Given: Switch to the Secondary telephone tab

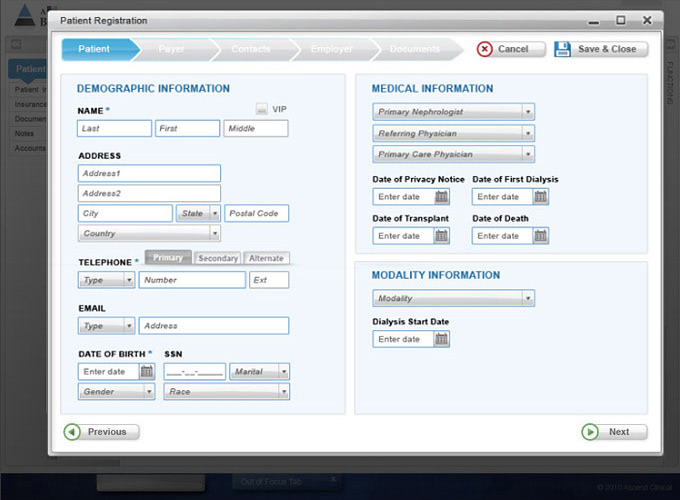Looking at the screenshot, I should pos(218,258).
